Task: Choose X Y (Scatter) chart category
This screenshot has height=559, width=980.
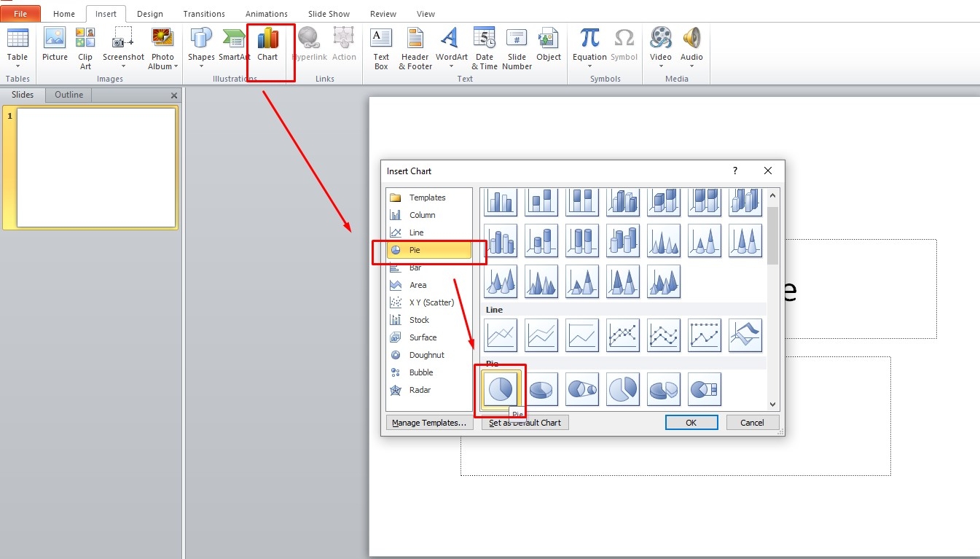Action: click(429, 302)
